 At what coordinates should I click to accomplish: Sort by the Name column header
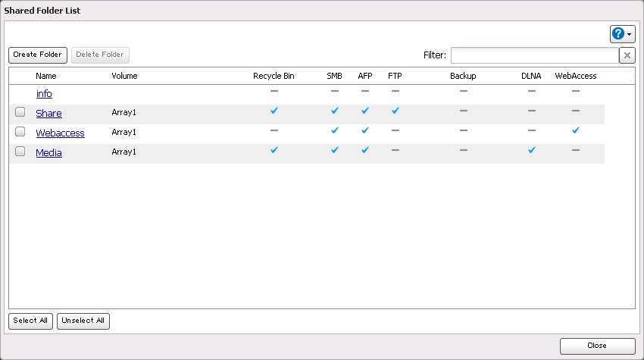46,76
